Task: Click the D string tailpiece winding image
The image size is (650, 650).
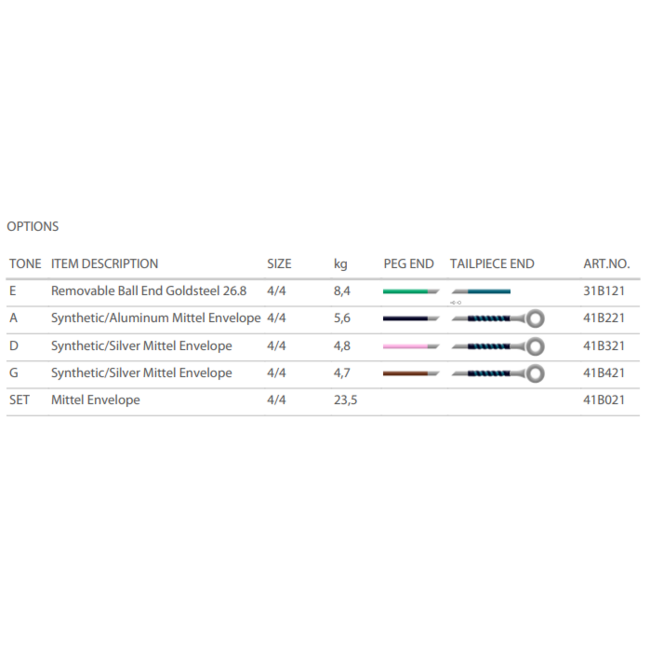Action: (490, 346)
